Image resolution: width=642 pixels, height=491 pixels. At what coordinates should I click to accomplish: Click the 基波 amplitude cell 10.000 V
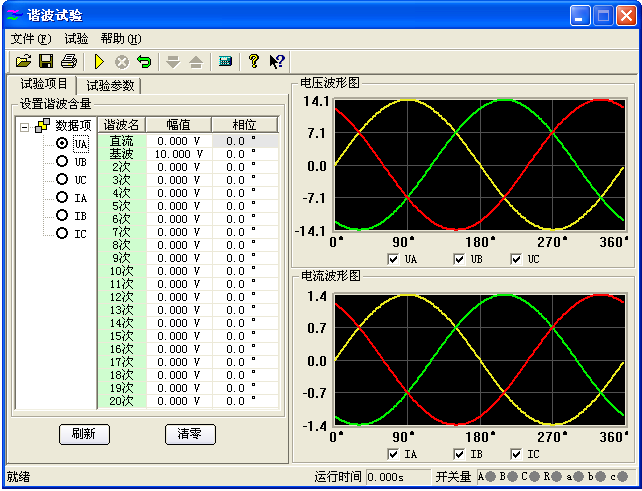[179, 154]
